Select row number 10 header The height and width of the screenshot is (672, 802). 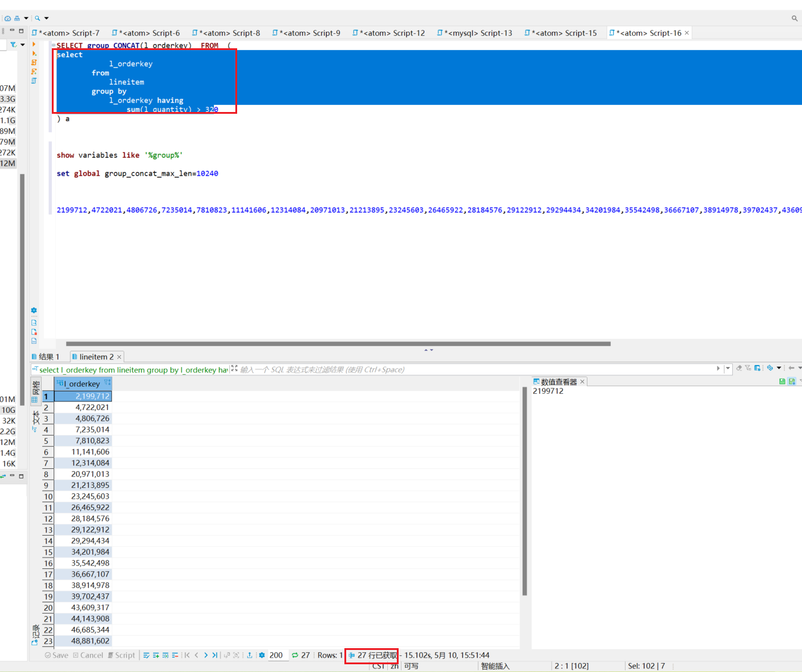(48, 496)
